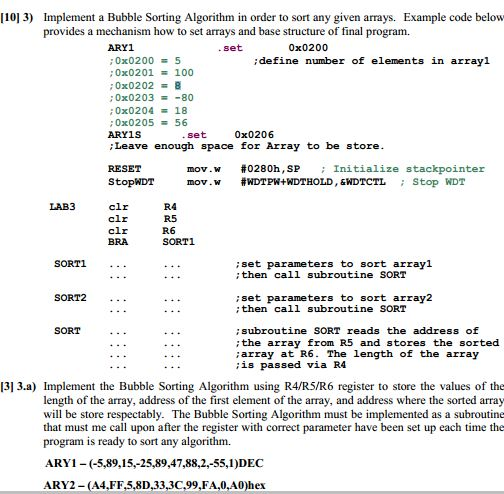Click the ';0x0201 = 100' comment line
Screen dimensions: 504x494
[151, 73]
